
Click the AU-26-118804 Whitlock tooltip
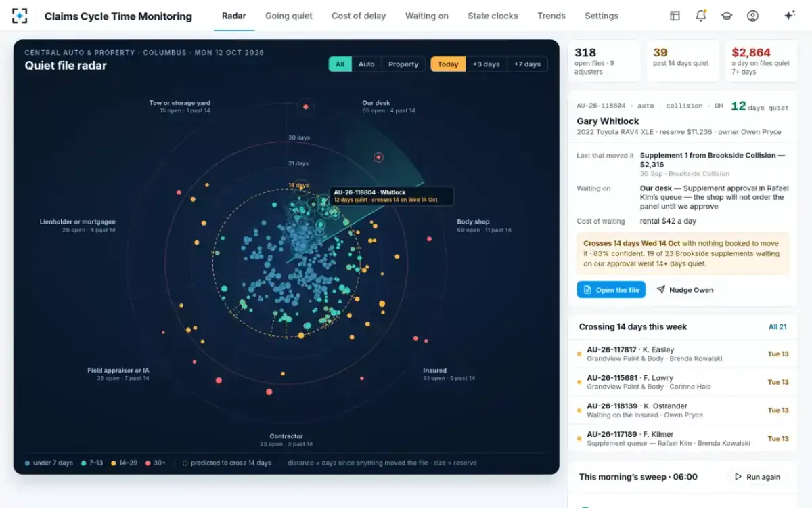391,196
